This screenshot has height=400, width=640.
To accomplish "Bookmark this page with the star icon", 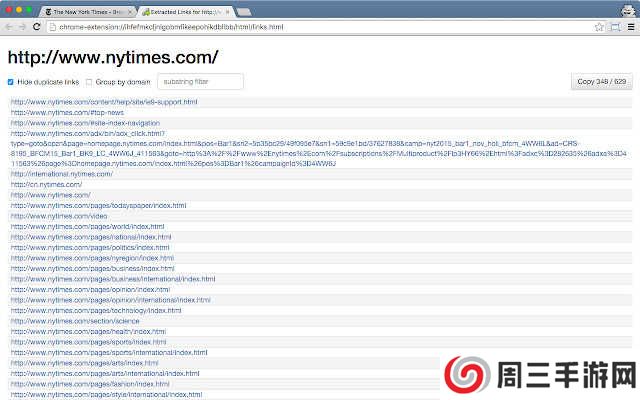I will (x=599, y=26).
